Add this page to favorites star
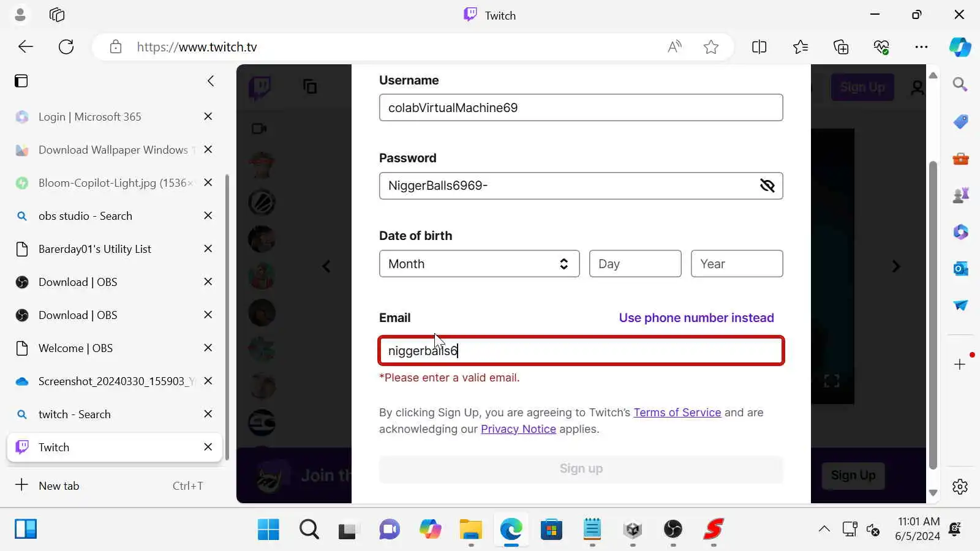Screen dimensions: 980x551 710,47
